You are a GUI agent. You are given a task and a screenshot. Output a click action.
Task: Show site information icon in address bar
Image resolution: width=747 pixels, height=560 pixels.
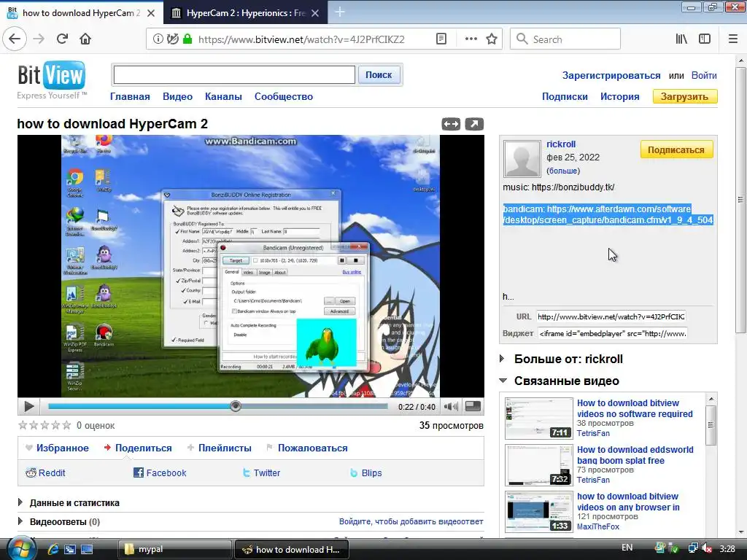click(x=158, y=39)
